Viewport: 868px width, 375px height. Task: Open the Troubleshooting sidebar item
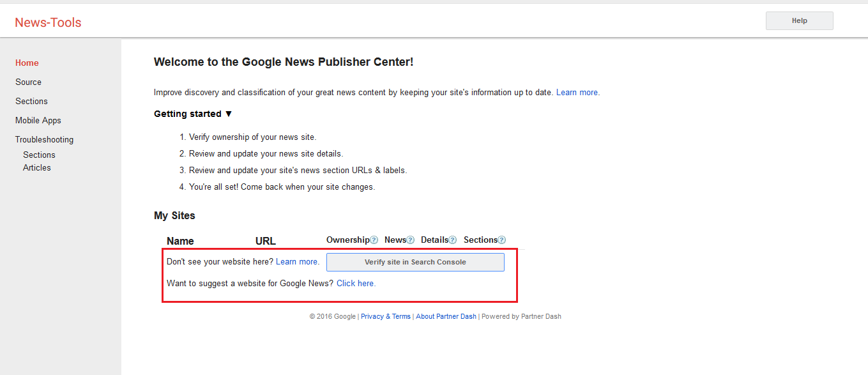[x=44, y=139]
